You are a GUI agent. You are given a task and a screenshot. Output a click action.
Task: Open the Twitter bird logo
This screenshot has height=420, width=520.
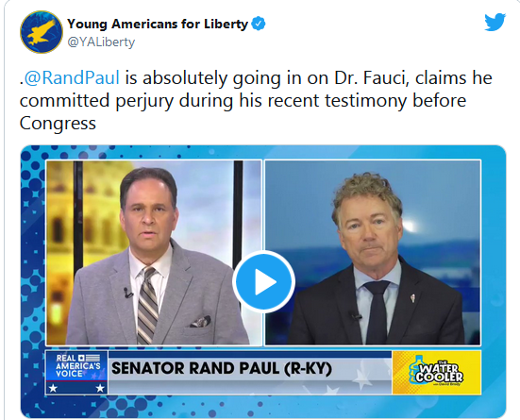495,23
